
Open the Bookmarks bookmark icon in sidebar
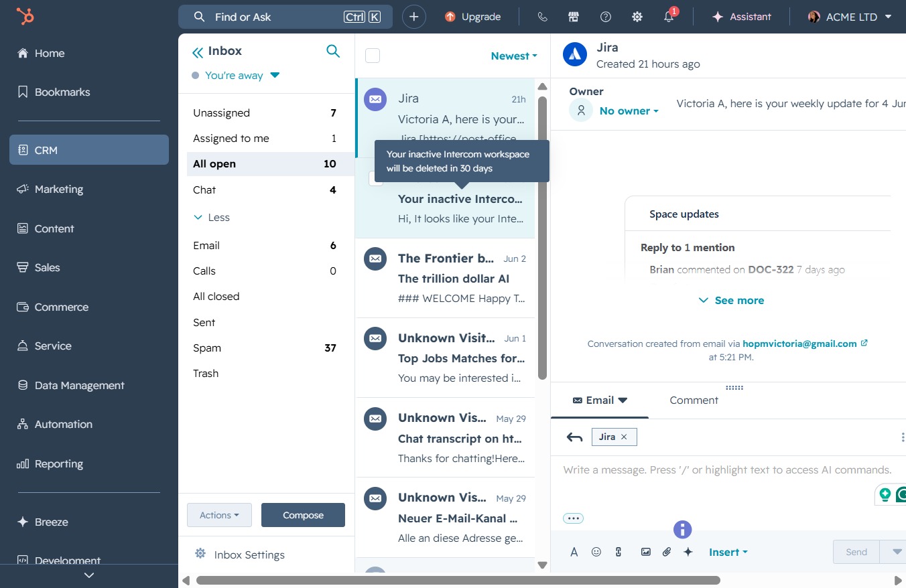point(23,92)
